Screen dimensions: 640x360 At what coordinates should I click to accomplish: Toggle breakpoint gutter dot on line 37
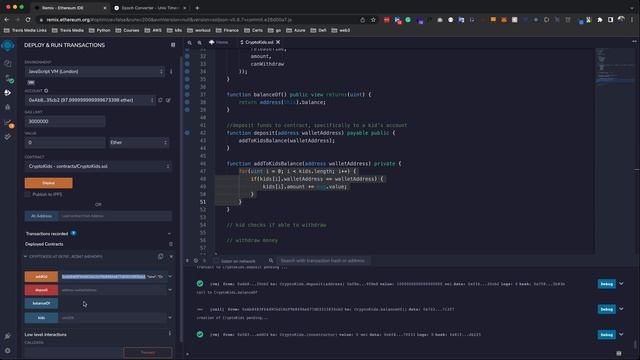point(187,94)
